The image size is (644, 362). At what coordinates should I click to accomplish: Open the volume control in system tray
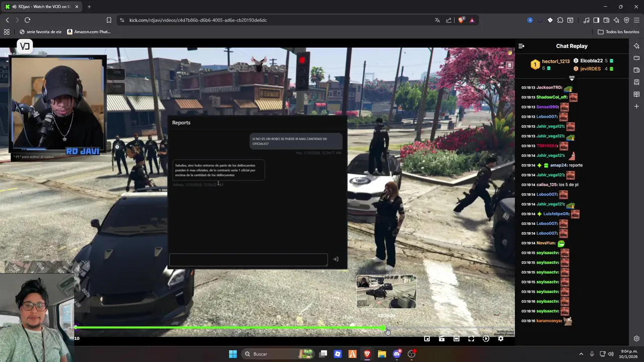[611, 354]
